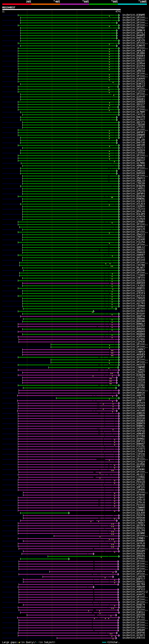Image resolution: width=149 pixels, height=644 pixels.
Task: Click the UniRef100_Q95KB5 label
Action: tap(134, 630)
